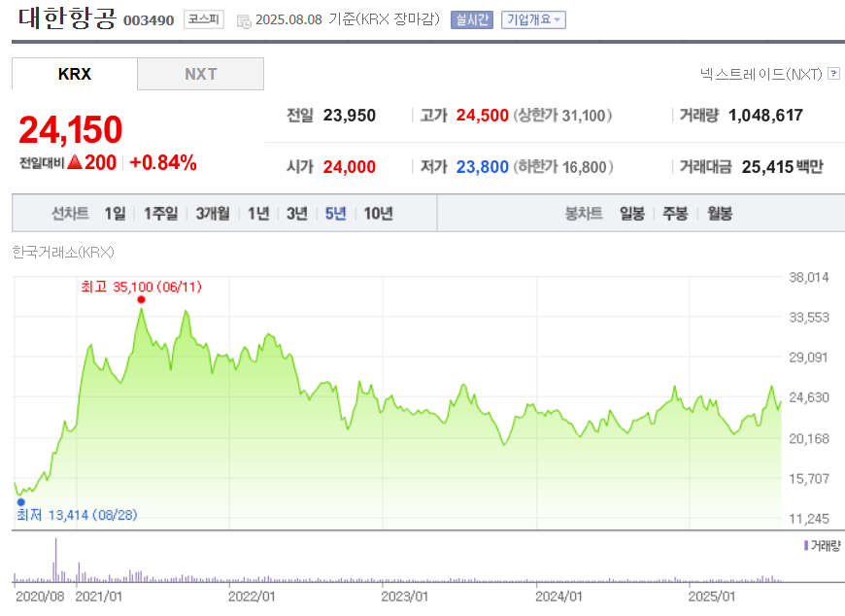
Task: Click the 38,014 price axis label
Action: [809, 277]
